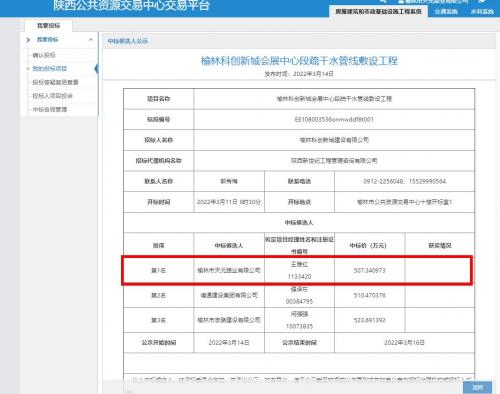This screenshot has width=500, height=394.
Task: Click the 开标地点 label cell
Action: coord(299,202)
